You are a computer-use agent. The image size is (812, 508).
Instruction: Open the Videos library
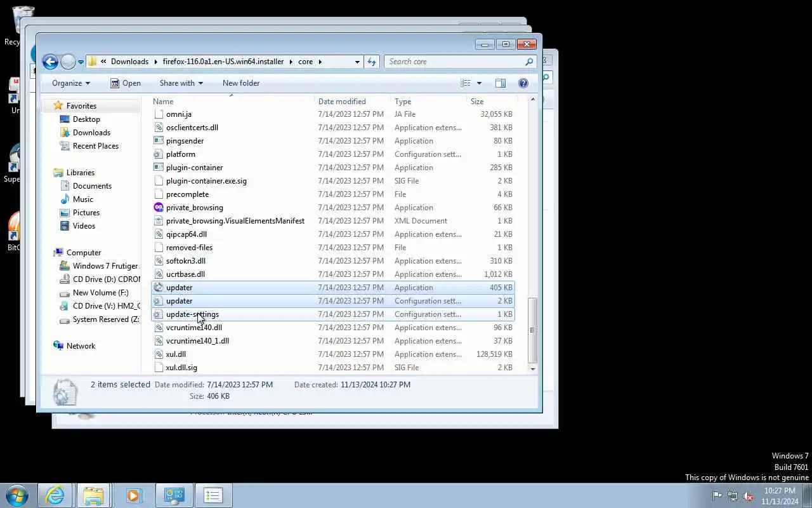tap(84, 226)
